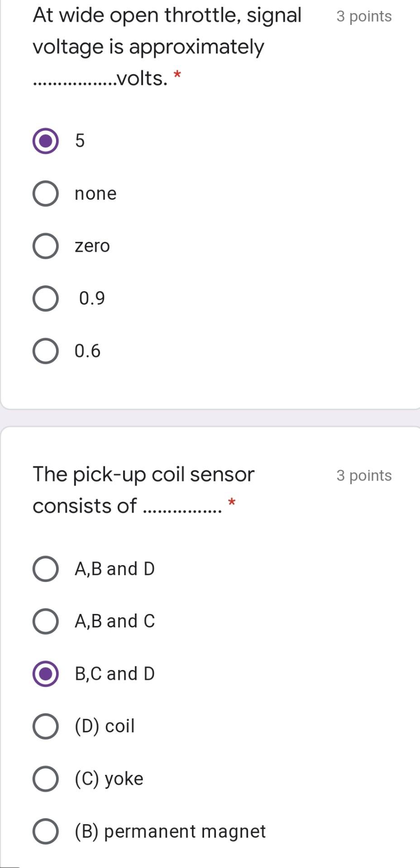This screenshot has width=420, height=868.
Task: Click the 3 points label on first question
Action: 363,16
